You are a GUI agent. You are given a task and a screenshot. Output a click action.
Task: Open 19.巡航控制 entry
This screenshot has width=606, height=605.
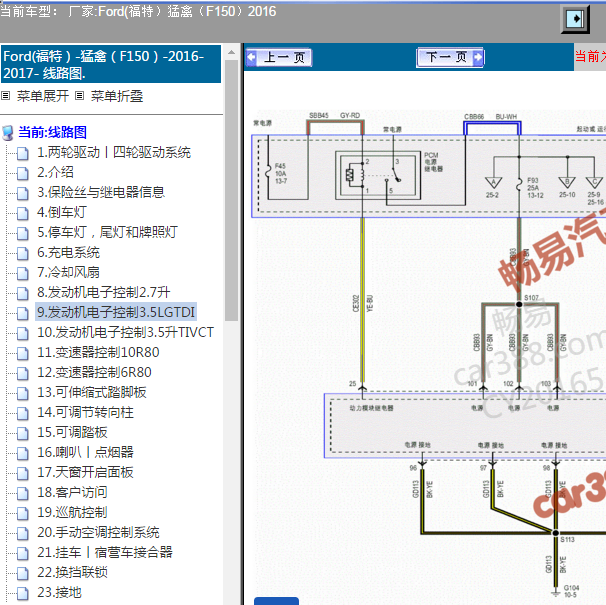click(x=72, y=513)
